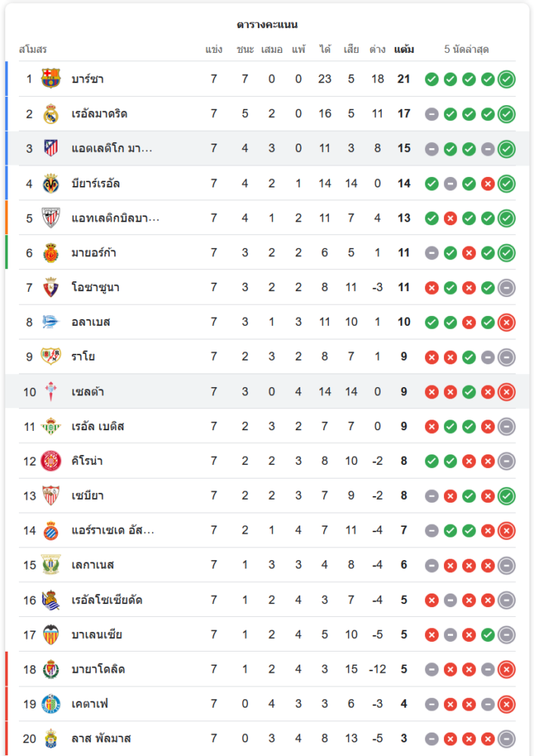Click the Celta Vigo crest icon

click(x=51, y=392)
